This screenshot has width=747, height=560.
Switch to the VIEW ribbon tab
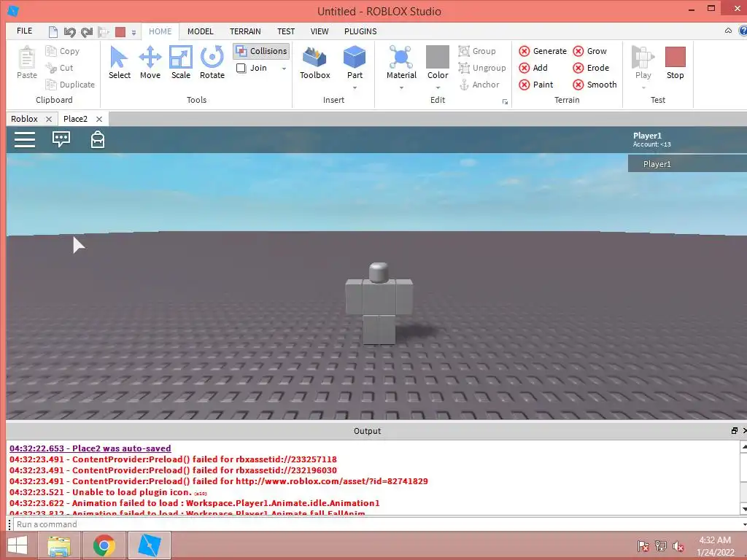320,31
